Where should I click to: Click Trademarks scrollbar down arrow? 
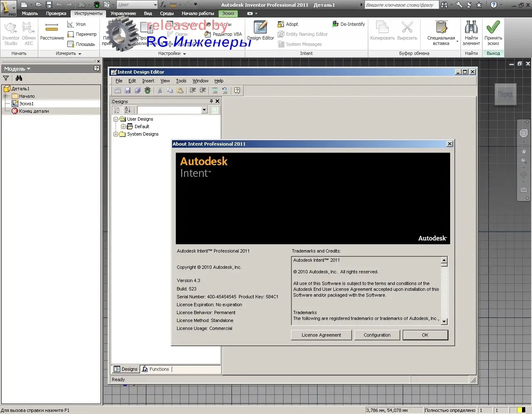point(444,322)
